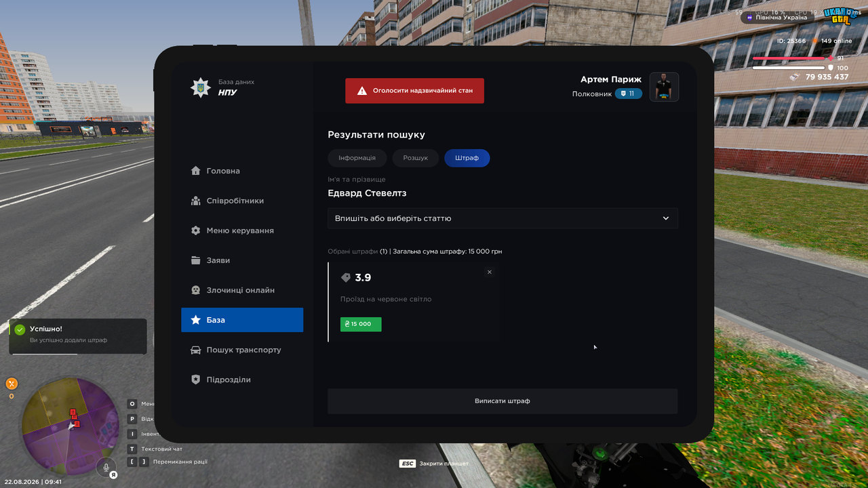The image size is (868, 488).
Task: Click the folder icon beside Заяви
Action: [x=196, y=260]
